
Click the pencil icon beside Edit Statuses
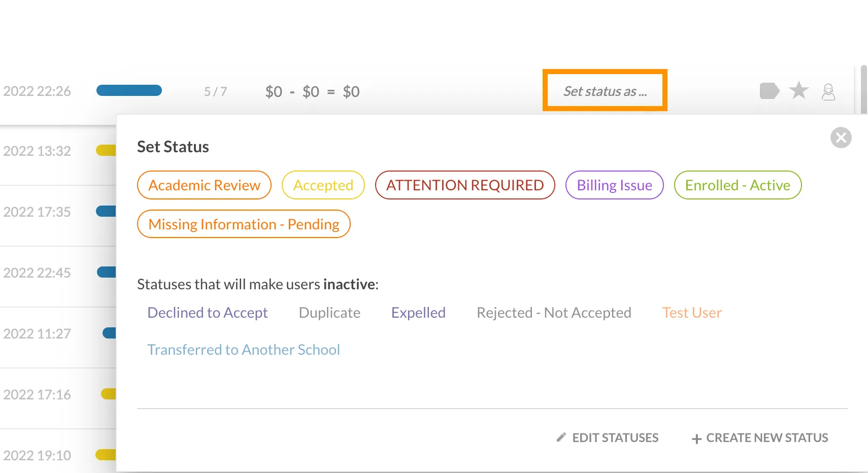[x=561, y=437]
